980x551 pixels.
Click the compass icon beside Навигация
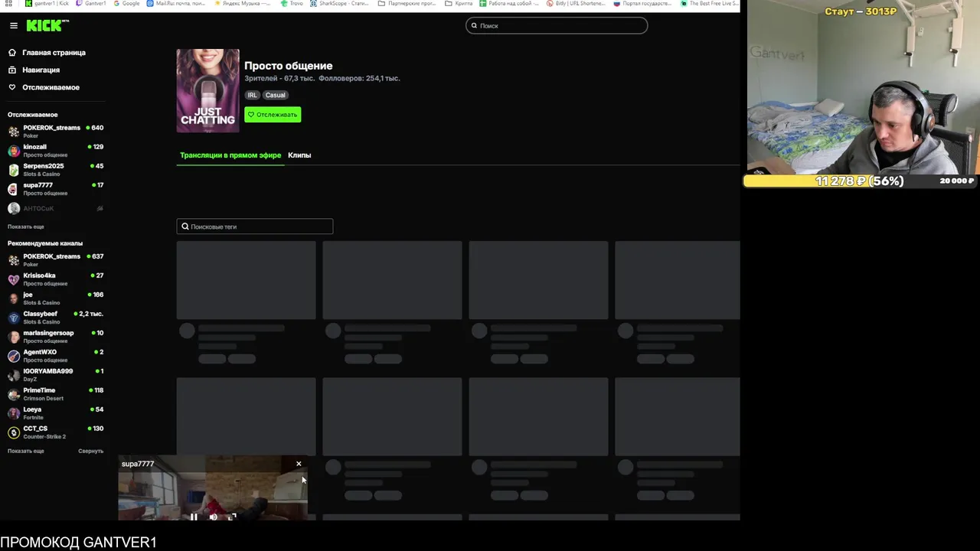(x=12, y=70)
